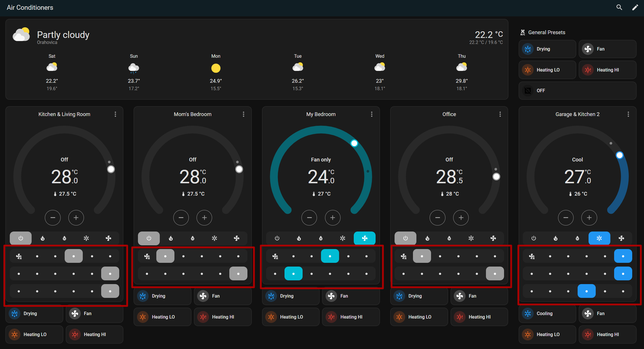Click Monday sunny forecast icon

coord(216,68)
